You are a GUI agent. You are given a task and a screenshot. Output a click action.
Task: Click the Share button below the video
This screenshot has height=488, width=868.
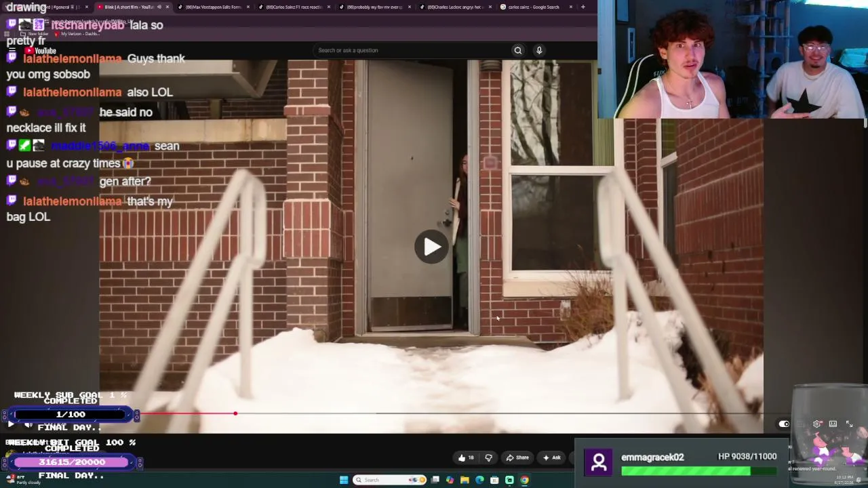pos(517,457)
